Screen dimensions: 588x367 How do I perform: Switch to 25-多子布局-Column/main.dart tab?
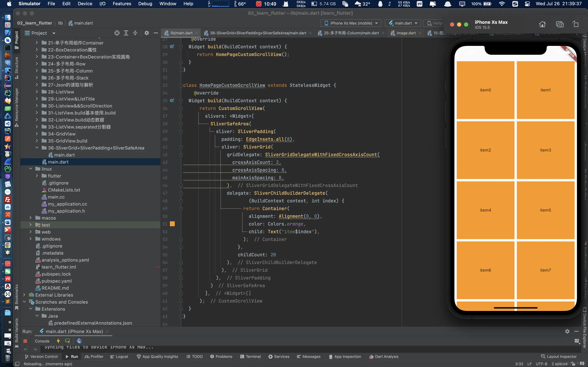click(x=351, y=33)
